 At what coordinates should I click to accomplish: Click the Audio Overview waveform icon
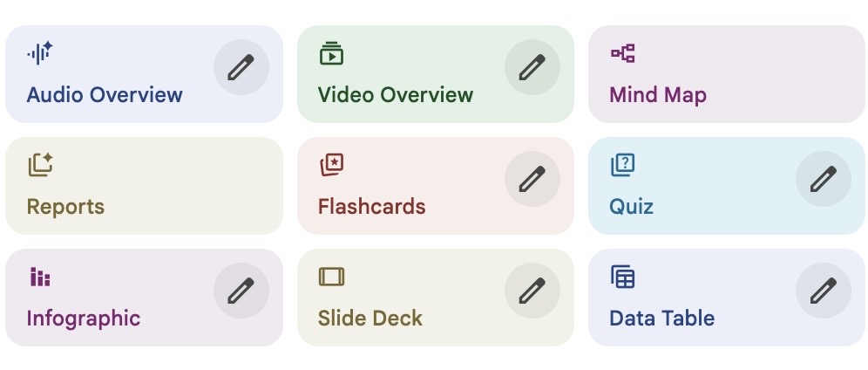coord(40,53)
